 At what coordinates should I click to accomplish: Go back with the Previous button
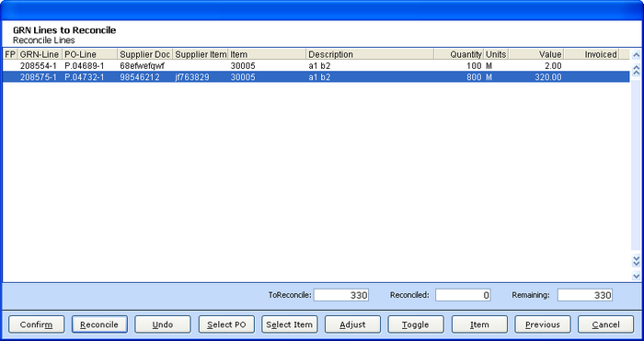pyautogui.click(x=543, y=324)
